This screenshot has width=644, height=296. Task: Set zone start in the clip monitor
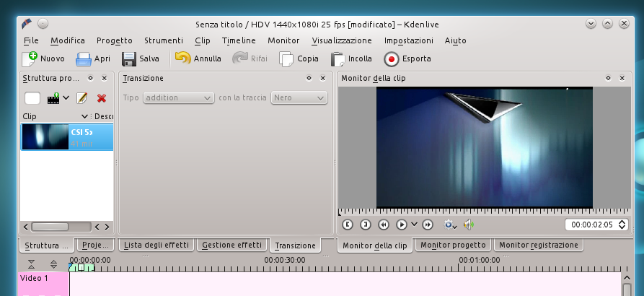348,225
